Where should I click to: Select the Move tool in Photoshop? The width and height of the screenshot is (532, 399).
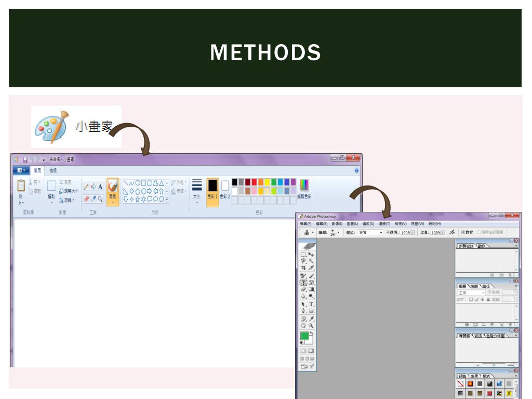(x=311, y=254)
